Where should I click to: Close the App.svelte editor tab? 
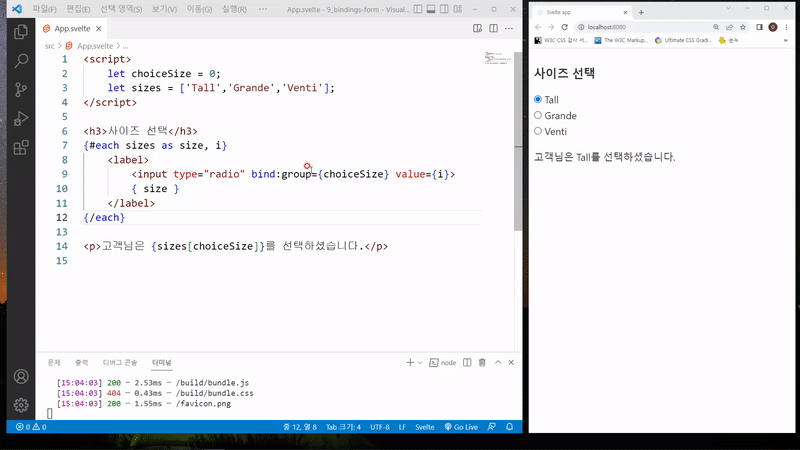click(98, 29)
